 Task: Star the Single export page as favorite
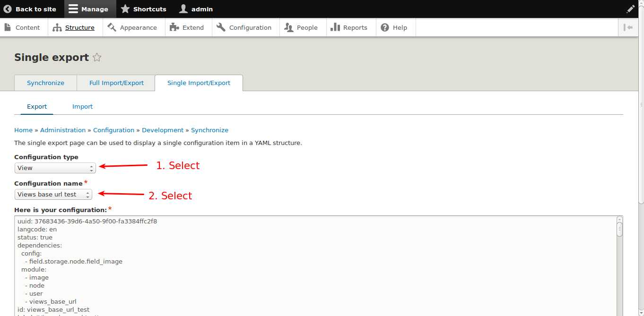pos(96,57)
